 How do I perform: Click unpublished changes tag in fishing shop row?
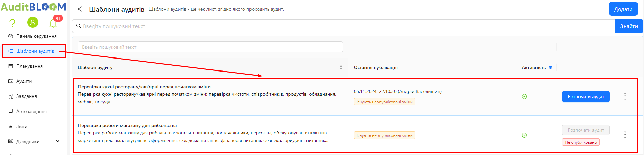[x=385, y=135]
